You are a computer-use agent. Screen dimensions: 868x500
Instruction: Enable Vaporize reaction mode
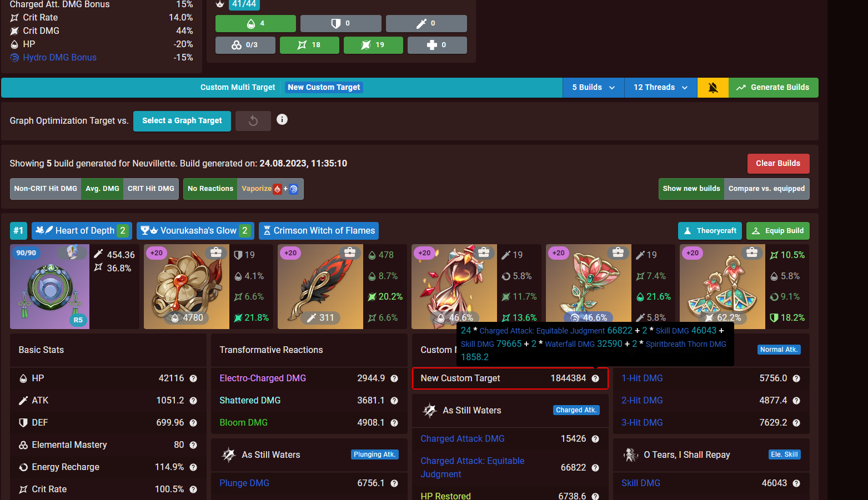(x=270, y=189)
